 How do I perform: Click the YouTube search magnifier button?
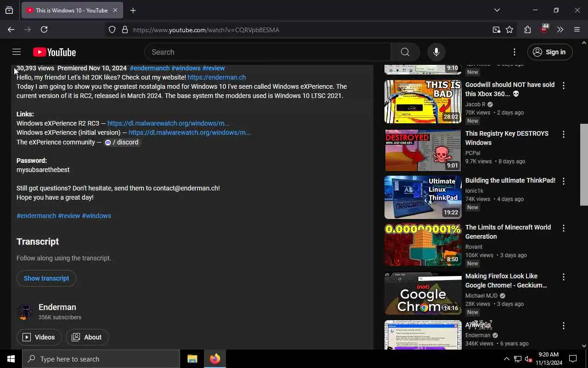pyautogui.click(x=405, y=52)
